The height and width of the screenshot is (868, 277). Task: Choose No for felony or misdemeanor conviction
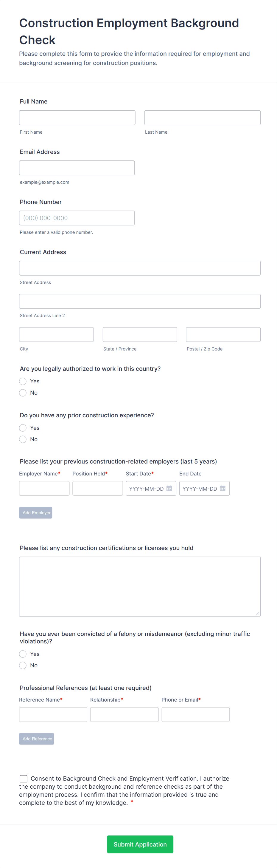click(23, 665)
